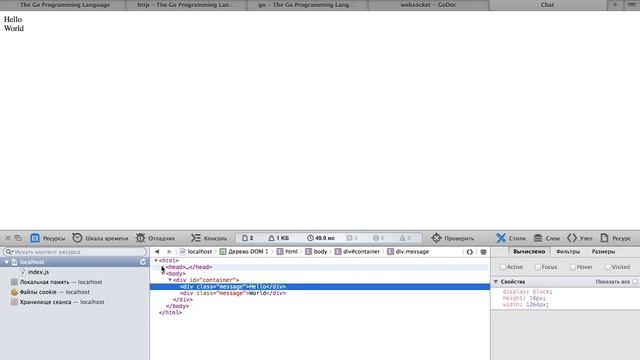
Task: Detach the inspector into a separate window
Action: 18,238
